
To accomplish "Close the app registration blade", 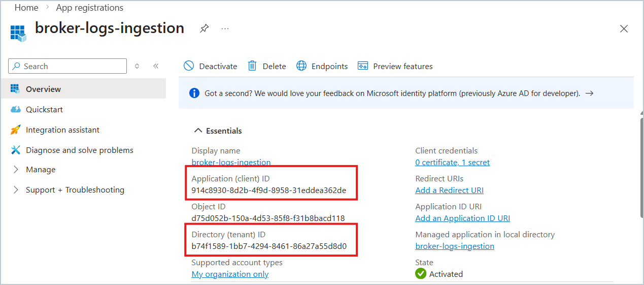I will pyautogui.click(x=624, y=29).
